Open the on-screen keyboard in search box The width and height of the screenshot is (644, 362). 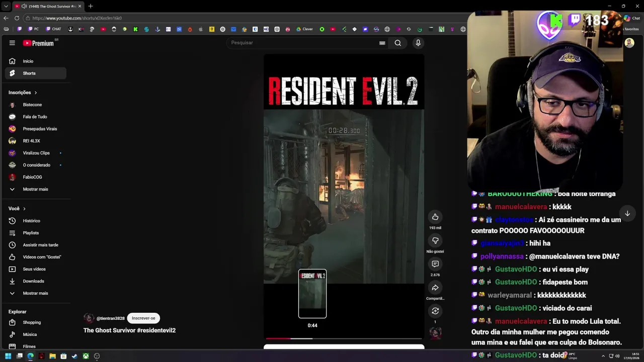(382, 43)
